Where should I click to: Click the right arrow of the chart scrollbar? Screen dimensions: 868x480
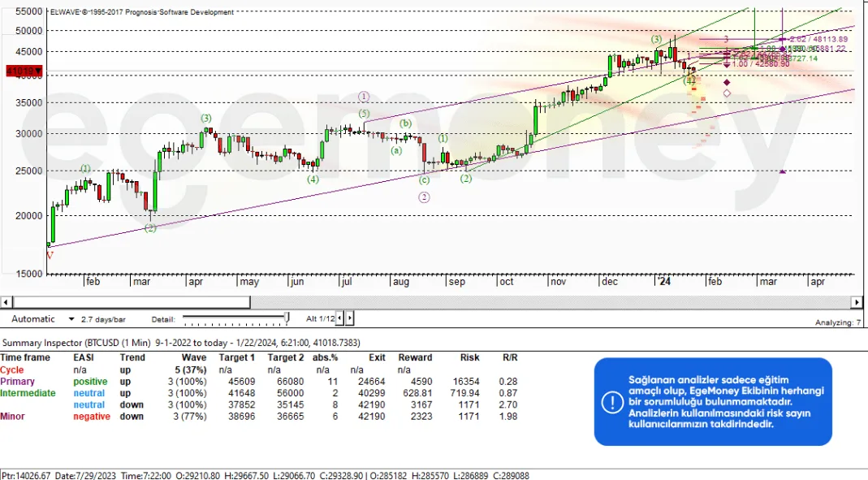pos(858,301)
